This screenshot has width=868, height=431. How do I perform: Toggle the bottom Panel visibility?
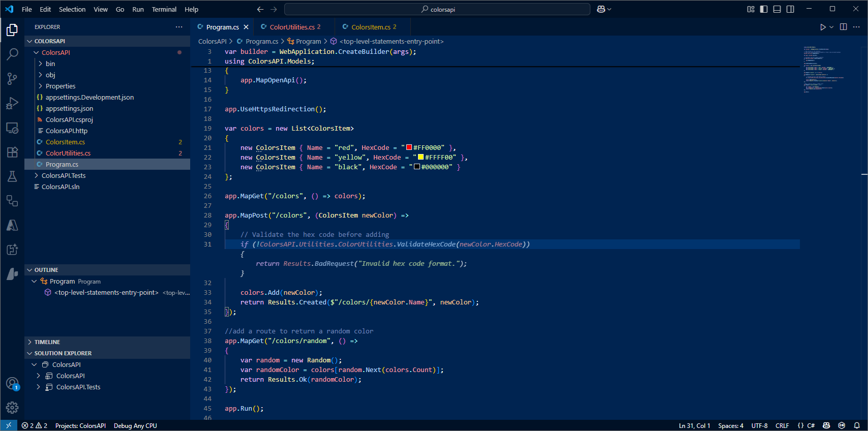pos(777,9)
